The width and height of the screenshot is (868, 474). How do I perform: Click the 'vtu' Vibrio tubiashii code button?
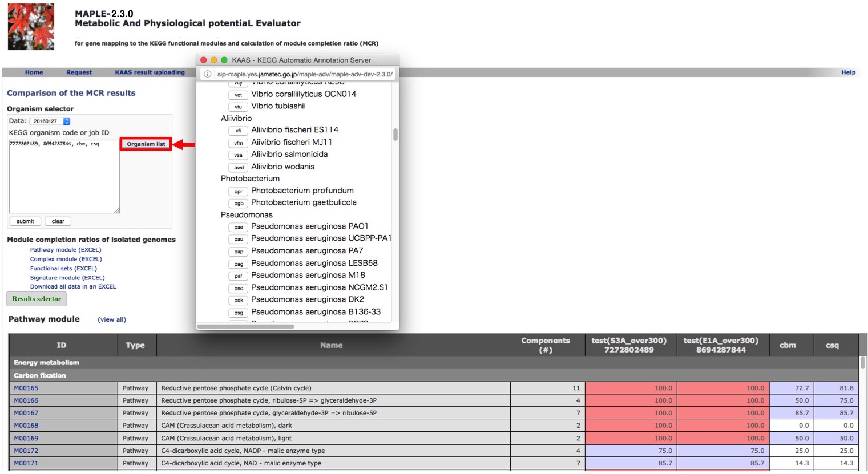pyautogui.click(x=239, y=107)
